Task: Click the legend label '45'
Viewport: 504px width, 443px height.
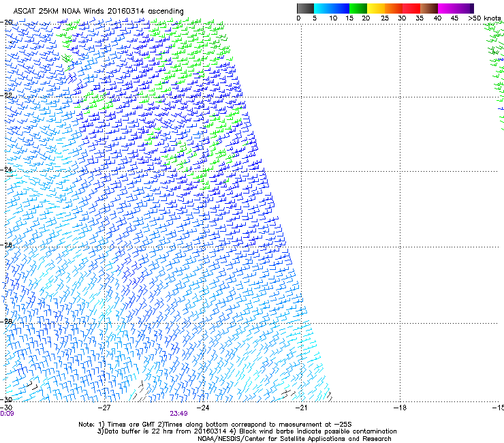Action: [454, 18]
